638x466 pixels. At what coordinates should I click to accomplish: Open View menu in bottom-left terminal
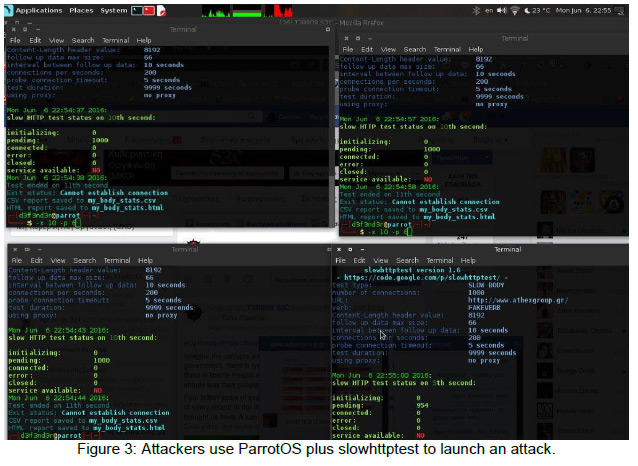pos(59,259)
